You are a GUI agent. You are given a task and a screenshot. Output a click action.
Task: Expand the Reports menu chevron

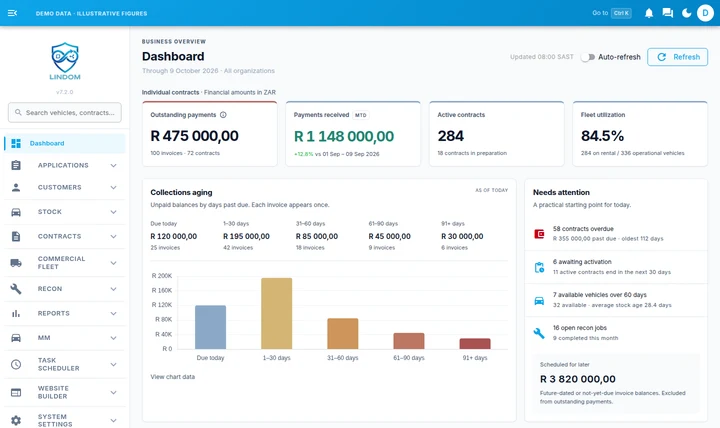tap(113, 313)
